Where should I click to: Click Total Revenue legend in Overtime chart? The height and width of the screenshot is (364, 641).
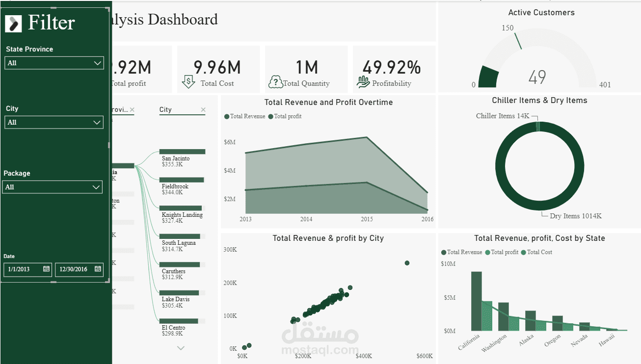244,116
